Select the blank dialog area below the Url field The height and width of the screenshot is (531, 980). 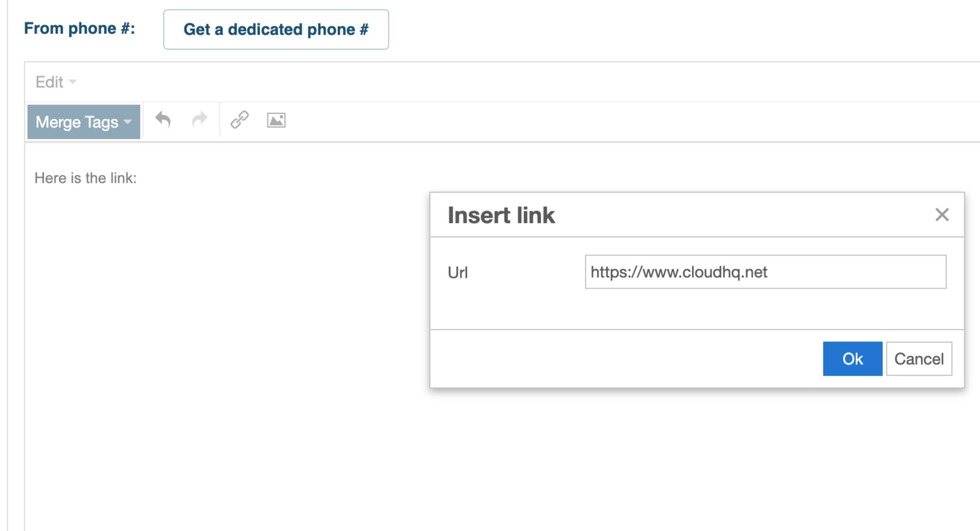(697, 309)
